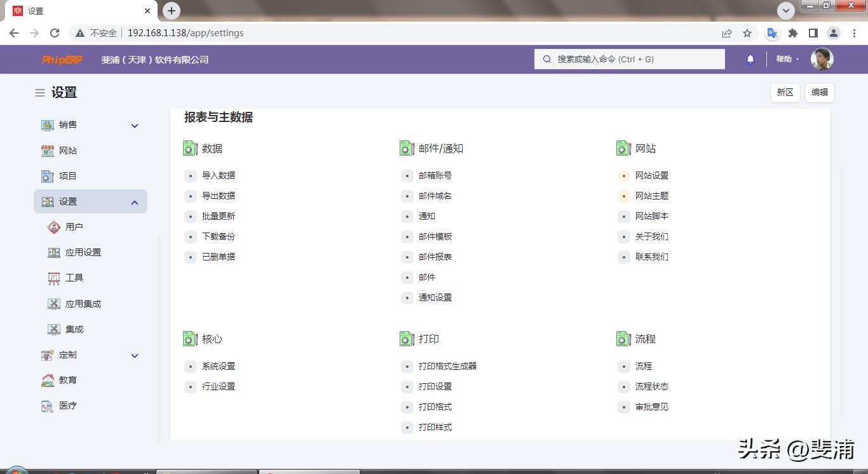This screenshot has height=474, width=868.
Task: Click the 编辑 button
Action: point(819,92)
